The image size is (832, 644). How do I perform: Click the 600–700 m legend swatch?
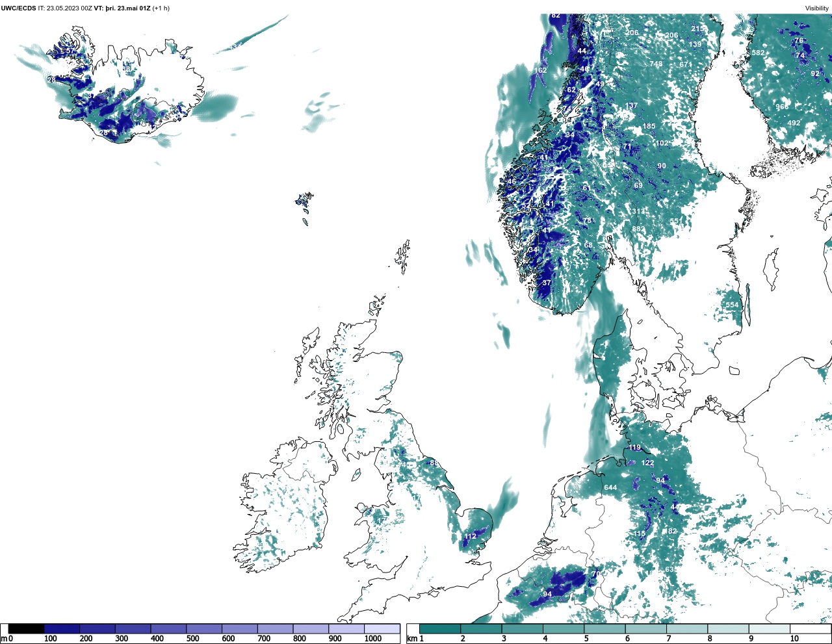pyautogui.click(x=239, y=629)
